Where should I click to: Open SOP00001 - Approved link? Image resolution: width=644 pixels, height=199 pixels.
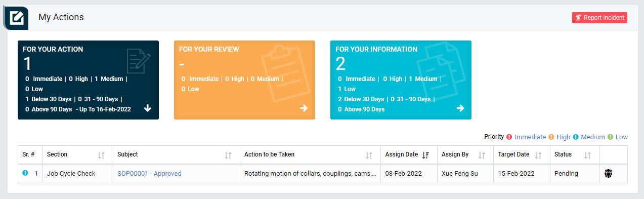149,174
